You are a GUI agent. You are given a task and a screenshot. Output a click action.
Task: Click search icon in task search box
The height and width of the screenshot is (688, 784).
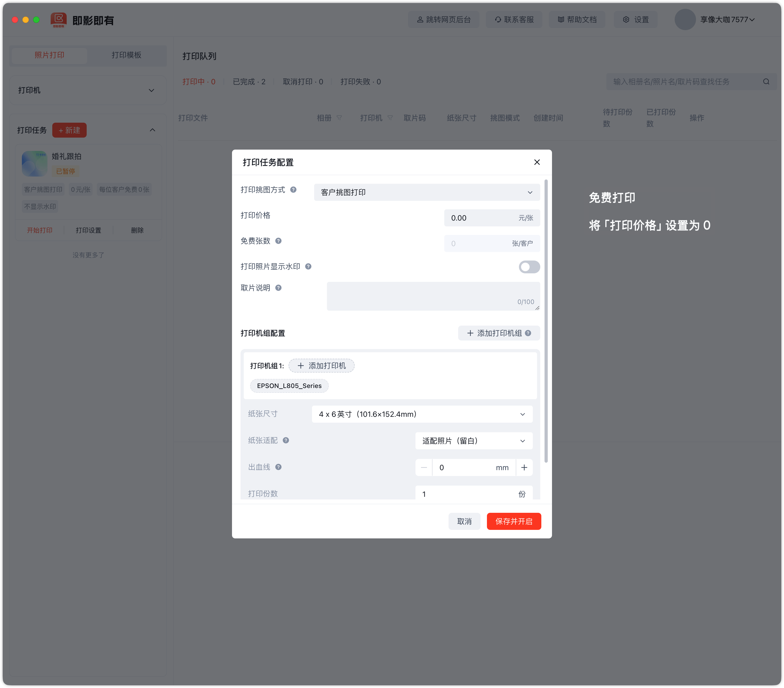point(766,82)
